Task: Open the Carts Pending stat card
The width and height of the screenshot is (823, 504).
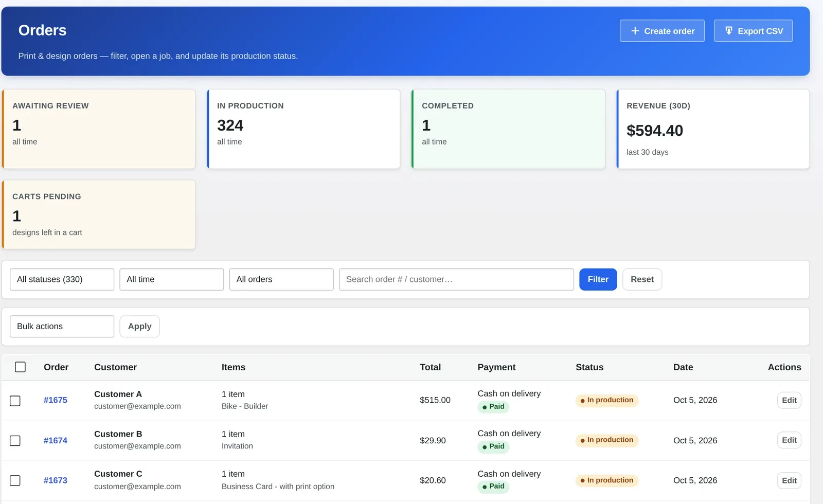Action: click(99, 214)
